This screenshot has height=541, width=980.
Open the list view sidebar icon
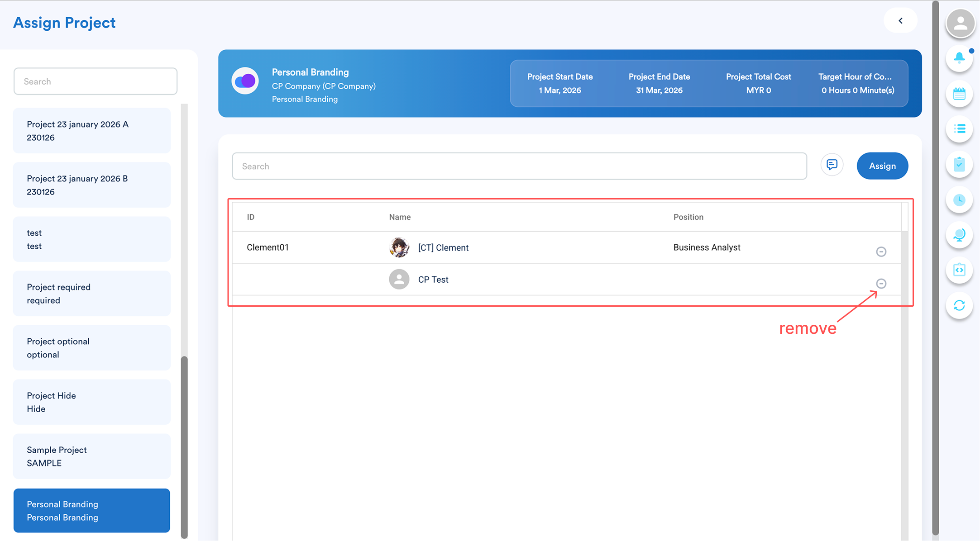pos(959,129)
